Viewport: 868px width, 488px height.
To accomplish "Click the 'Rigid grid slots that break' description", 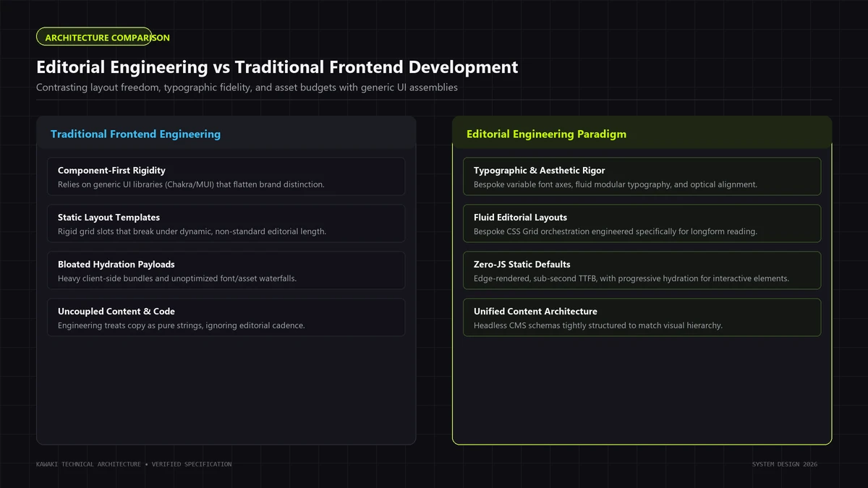I will pyautogui.click(x=192, y=231).
